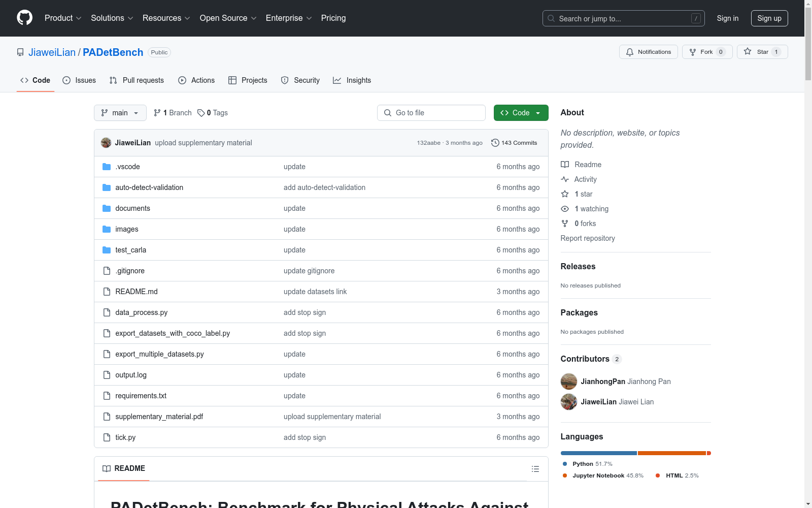Image resolution: width=812 pixels, height=508 pixels.
Task: Fork the PADetBench repository
Action: (x=707, y=52)
